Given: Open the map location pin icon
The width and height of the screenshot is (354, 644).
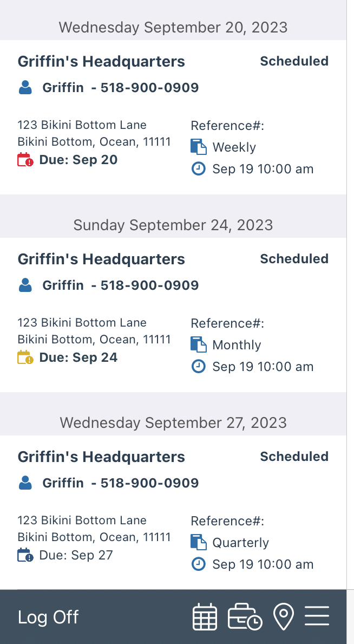Looking at the screenshot, I should pos(284,617).
